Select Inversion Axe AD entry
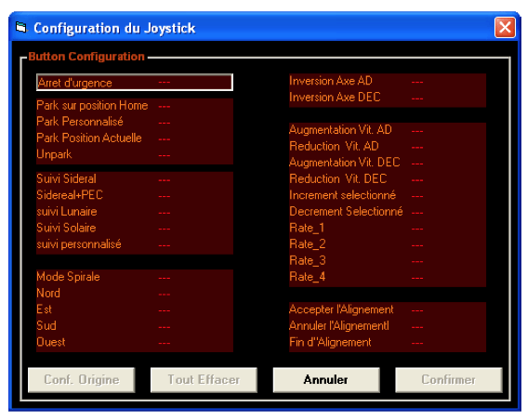This screenshot has height=420, width=527. [x=388, y=82]
